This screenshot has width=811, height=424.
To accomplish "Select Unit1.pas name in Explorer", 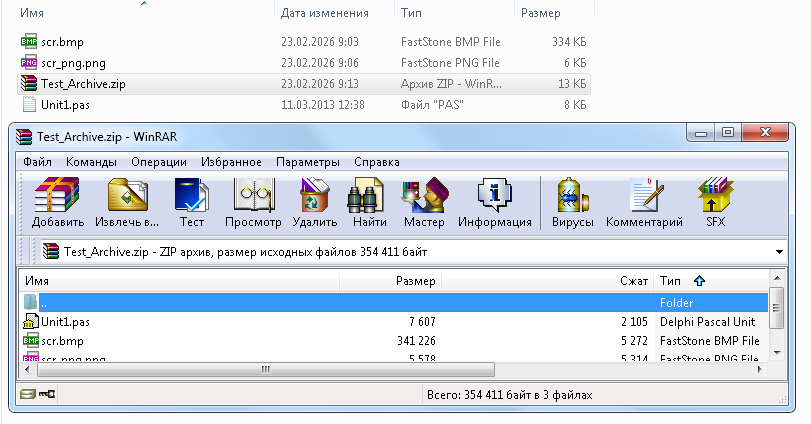I will click(x=65, y=104).
